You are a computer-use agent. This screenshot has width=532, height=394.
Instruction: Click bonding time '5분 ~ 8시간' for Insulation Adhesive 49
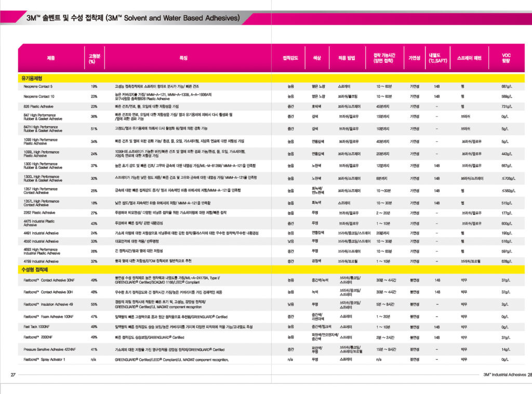pyautogui.click(x=385, y=305)
